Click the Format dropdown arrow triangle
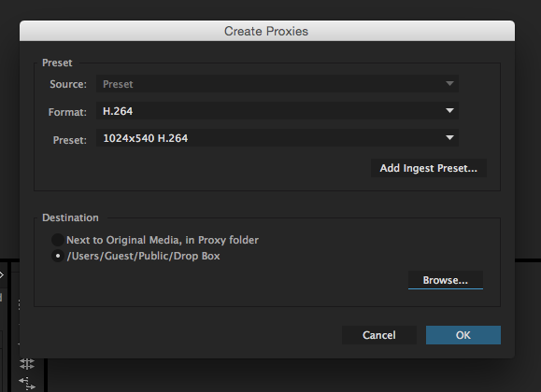Screen dimensions: 541x392 tap(449, 111)
